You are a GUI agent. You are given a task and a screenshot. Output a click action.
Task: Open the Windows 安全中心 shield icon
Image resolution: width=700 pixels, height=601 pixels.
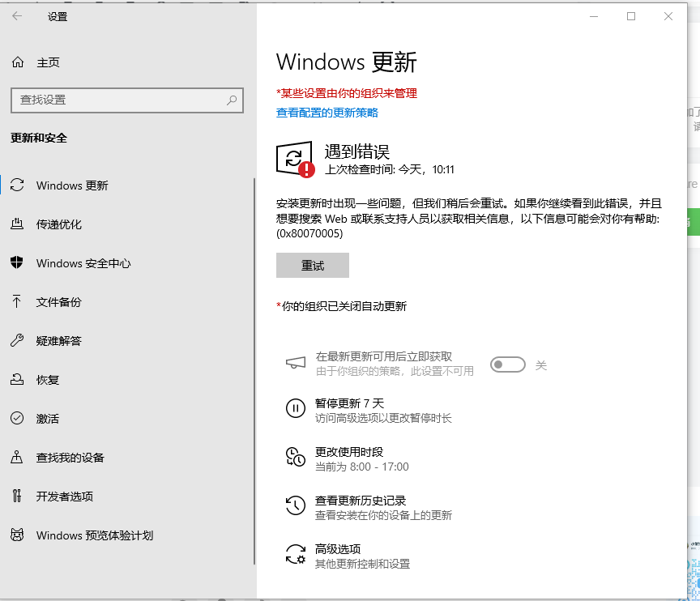pyautogui.click(x=17, y=262)
